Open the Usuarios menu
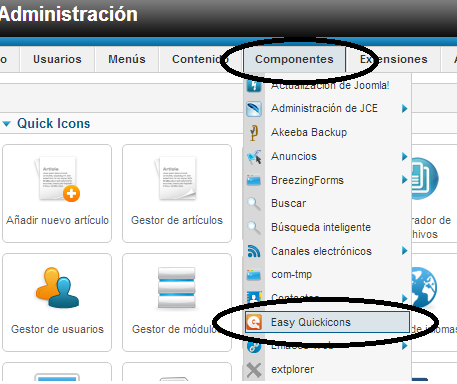 57,59
